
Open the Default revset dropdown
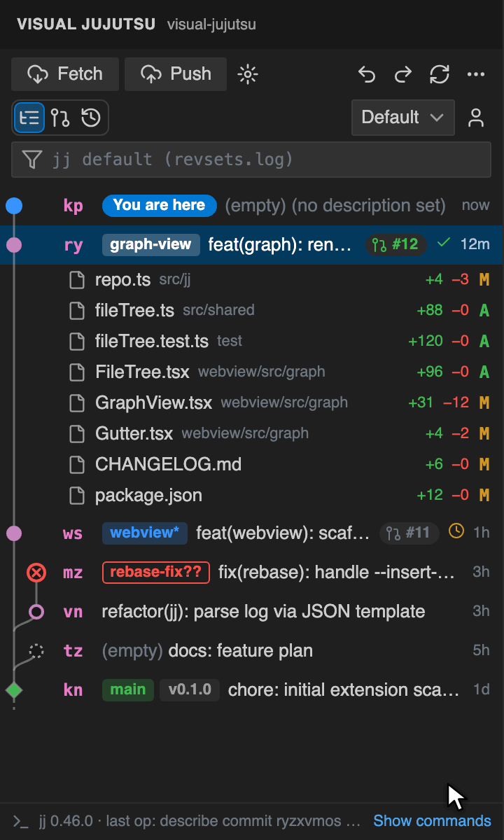(x=402, y=118)
